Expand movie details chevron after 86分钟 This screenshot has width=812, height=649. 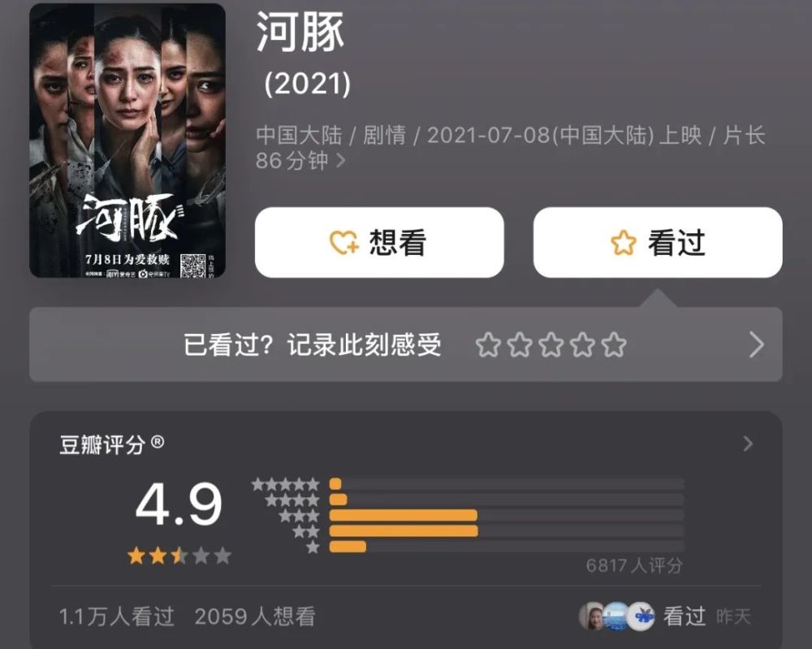point(341,161)
